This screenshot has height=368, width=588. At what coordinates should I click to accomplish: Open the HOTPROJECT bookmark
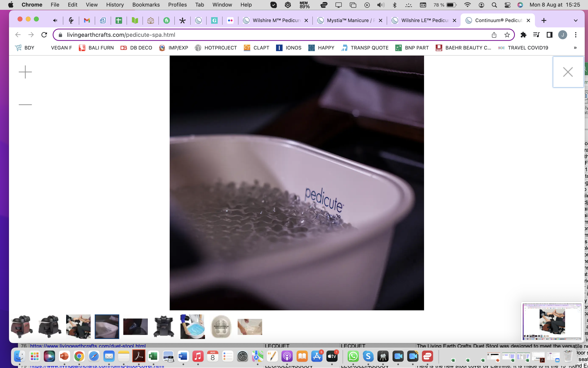216,48
